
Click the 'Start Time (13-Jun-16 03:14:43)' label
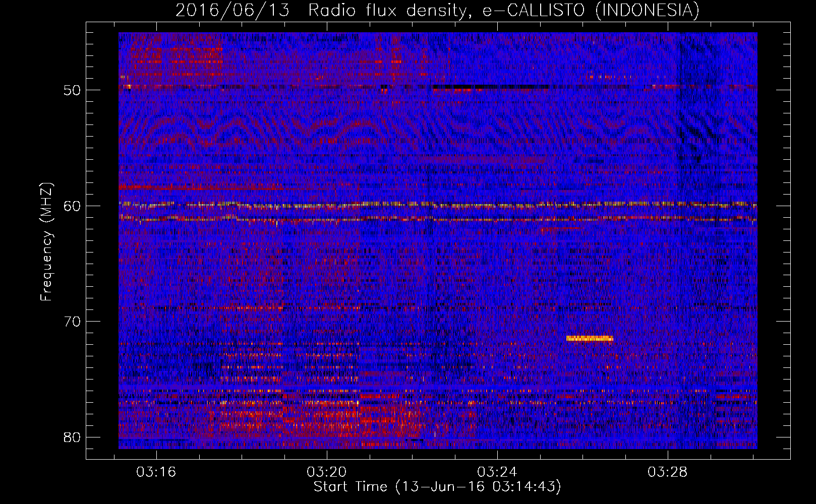[437, 487]
